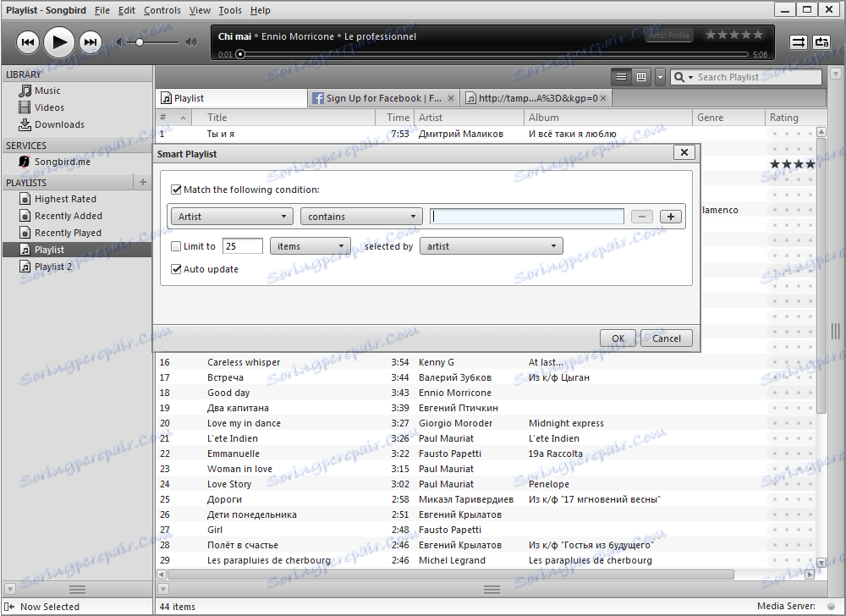
Task: Click the track progress seek bar
Action: tap(493, 54)
